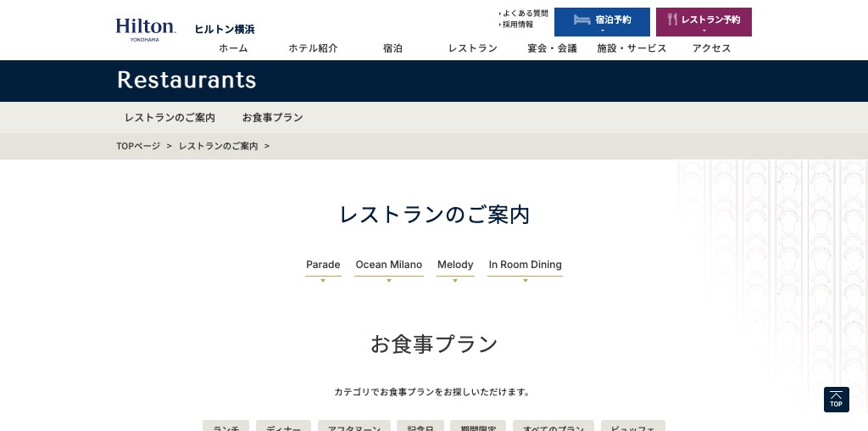
Task: Click the arrow below In Room Dining
Action: [x=525, y=280]
